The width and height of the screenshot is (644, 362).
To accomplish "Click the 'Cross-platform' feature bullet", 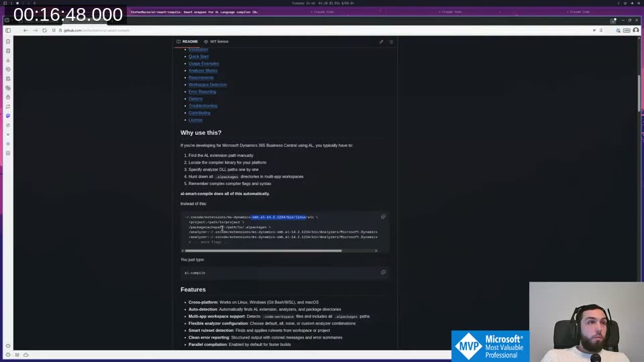I will pos(254,302).
